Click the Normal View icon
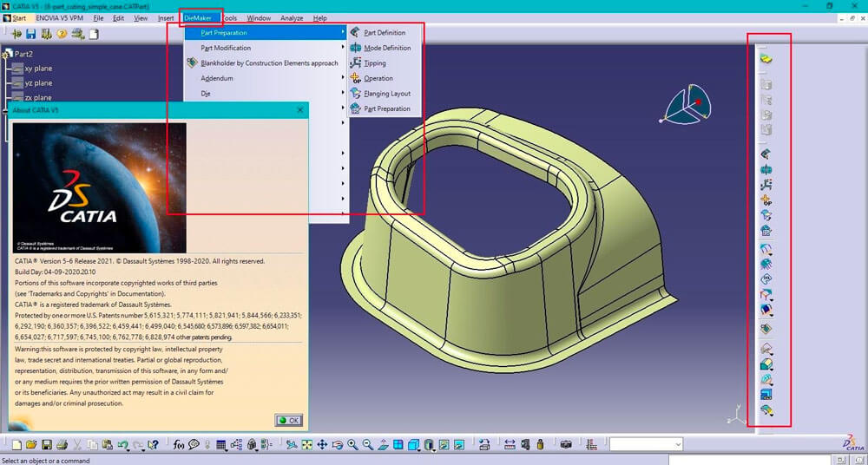The width and height of the screenshot is (868, 465). [383, 444]
